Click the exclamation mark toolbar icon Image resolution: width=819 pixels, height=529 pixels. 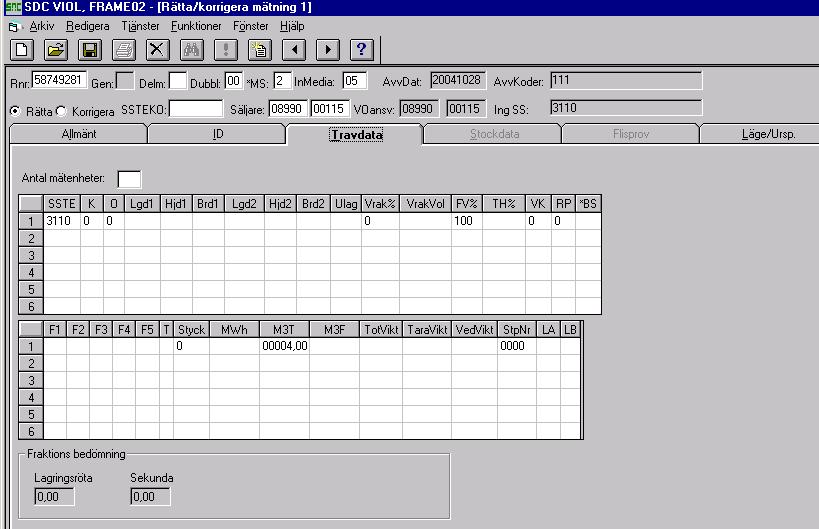(x=226, y=50)
